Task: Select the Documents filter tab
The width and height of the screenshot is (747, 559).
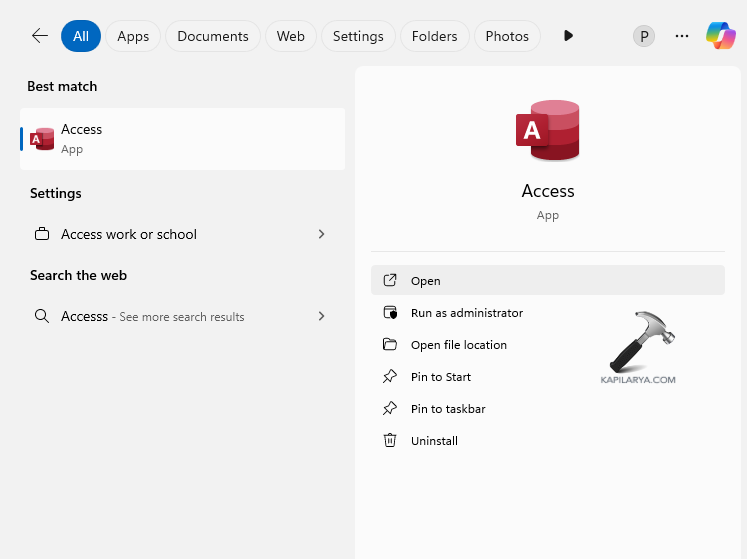Action: click(213, 36)
